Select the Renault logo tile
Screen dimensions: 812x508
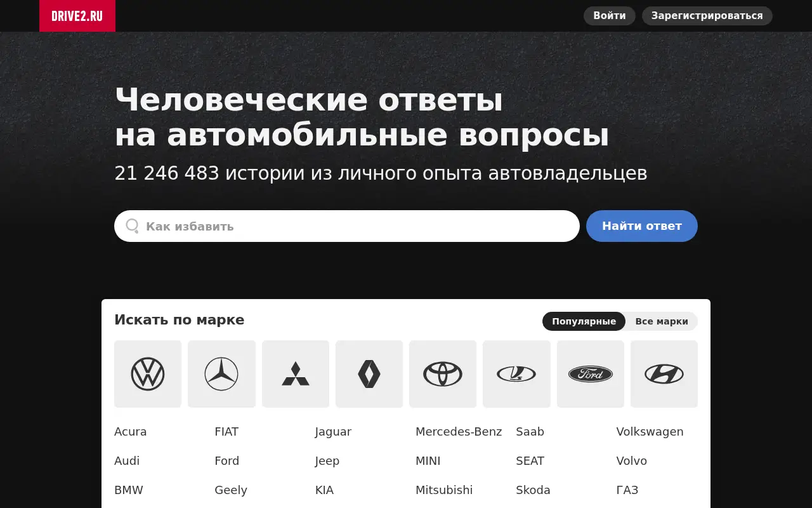[x=369, y=374]
